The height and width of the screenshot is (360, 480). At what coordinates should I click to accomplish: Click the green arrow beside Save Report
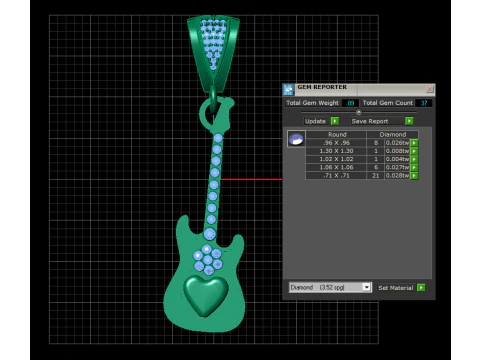coord(409,121)
